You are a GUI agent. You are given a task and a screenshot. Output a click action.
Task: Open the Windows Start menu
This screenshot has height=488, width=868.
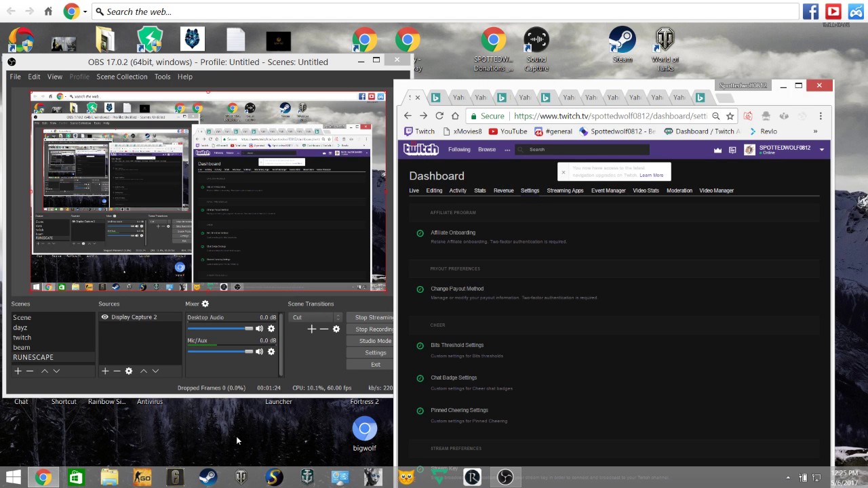(x=13, y=478)
